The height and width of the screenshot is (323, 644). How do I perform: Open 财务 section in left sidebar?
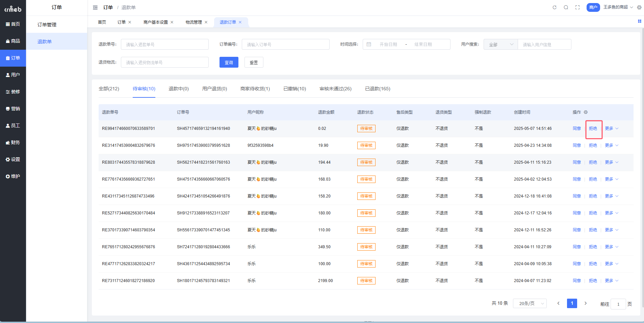[x=13, y=142]
